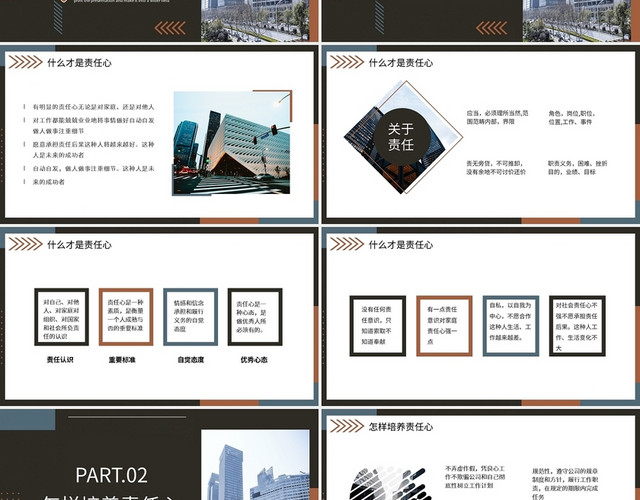Click the striped circle graphic
The width and height of the screenshot is (640, 500).
point(390,484)
